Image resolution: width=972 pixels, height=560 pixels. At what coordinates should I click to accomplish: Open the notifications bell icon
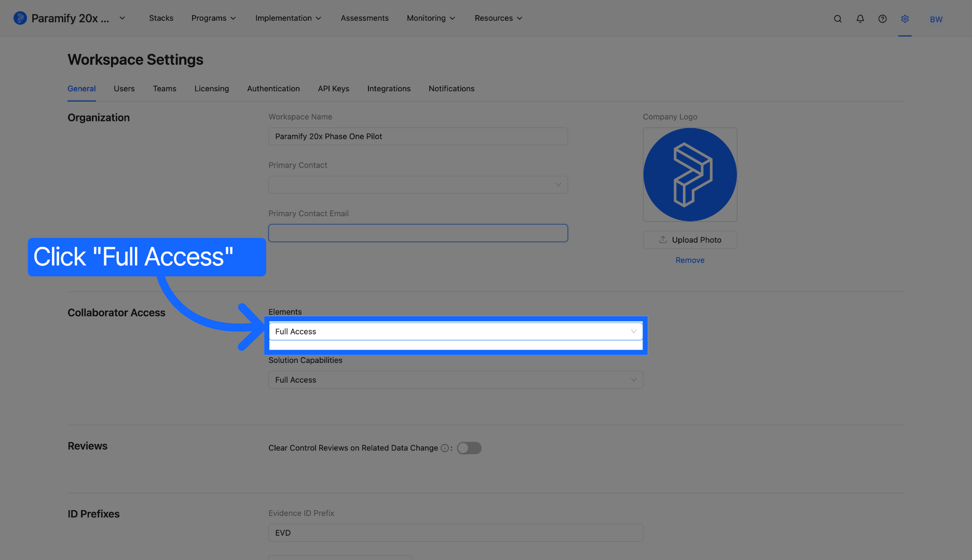pos(860,19)
